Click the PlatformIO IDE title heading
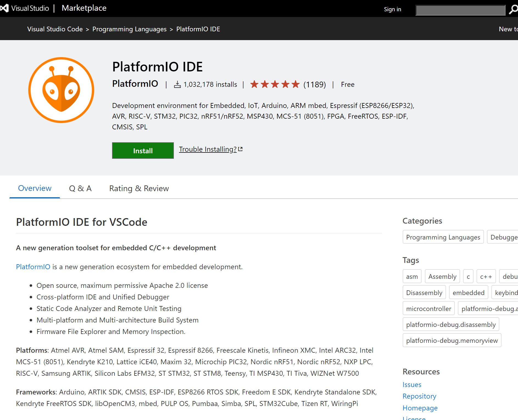Screen dimensions: 518x420 pyautogui.click(x=157, y=67)
